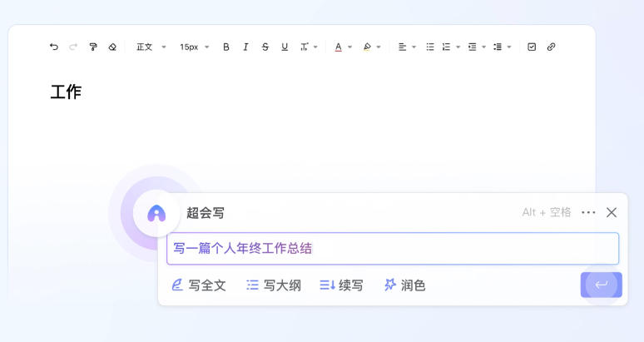
Task: Click the 超会写 AI assistant logo
Action: (156, 214)
